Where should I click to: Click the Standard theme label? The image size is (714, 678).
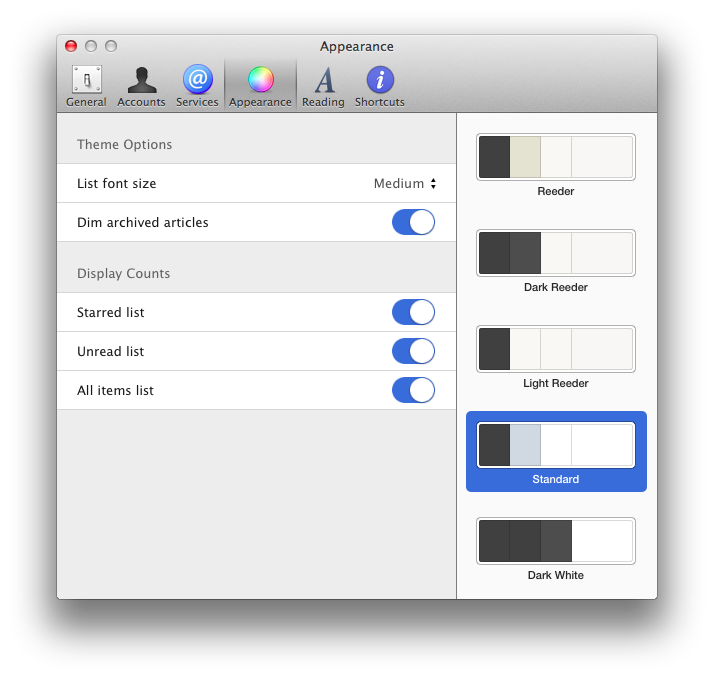pos(556,479)
